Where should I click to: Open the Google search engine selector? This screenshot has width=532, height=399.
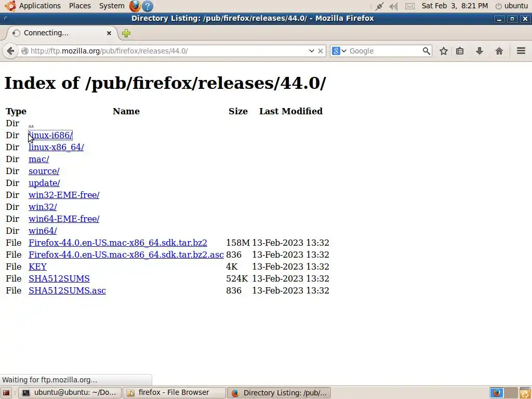[339, 51]
